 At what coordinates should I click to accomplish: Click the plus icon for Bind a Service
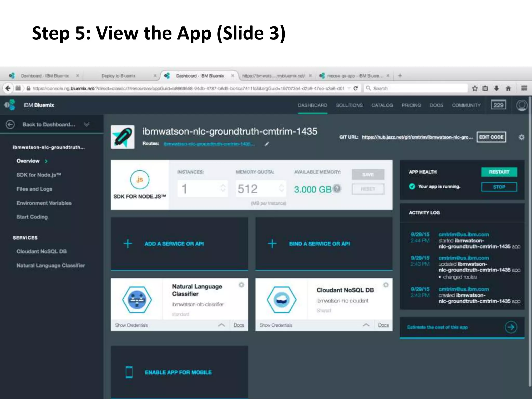[x=272, y=244]
